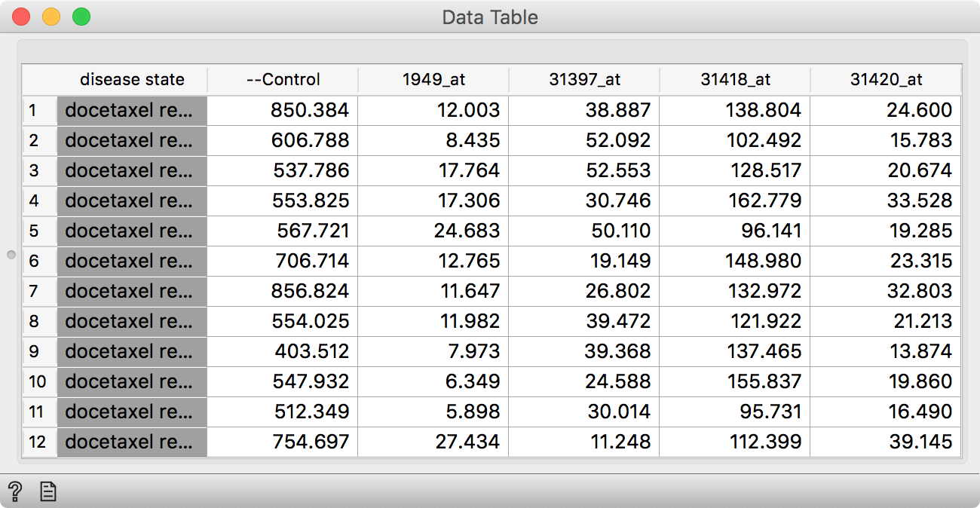
Task: Select the cell with value 8.435
Action: point(433,140)
